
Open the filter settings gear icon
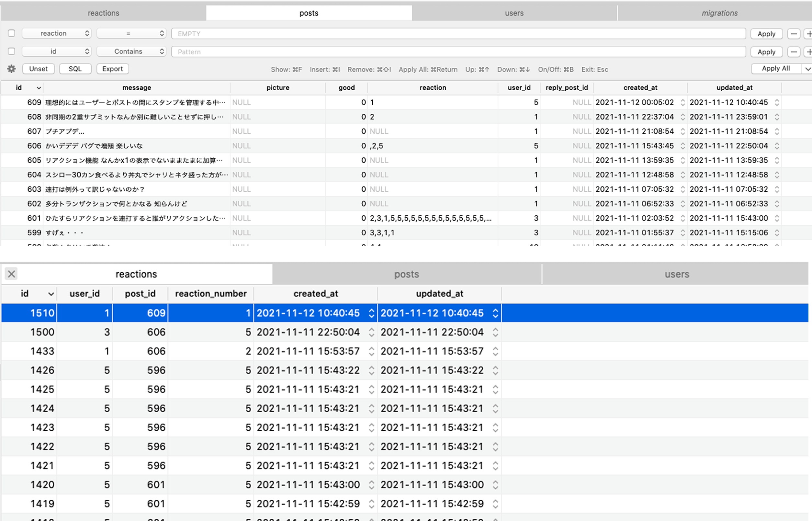point(12,69)
